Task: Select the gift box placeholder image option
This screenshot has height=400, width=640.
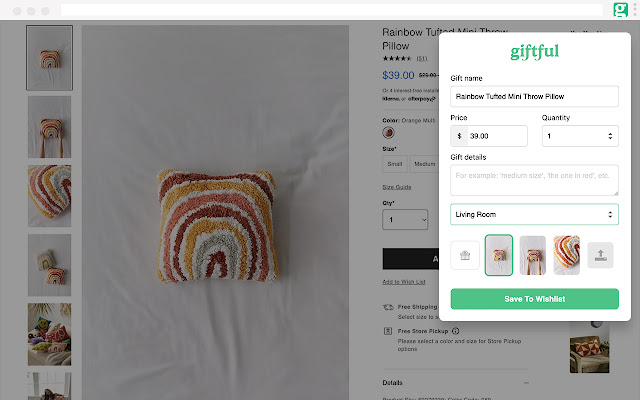Action: 464,255
